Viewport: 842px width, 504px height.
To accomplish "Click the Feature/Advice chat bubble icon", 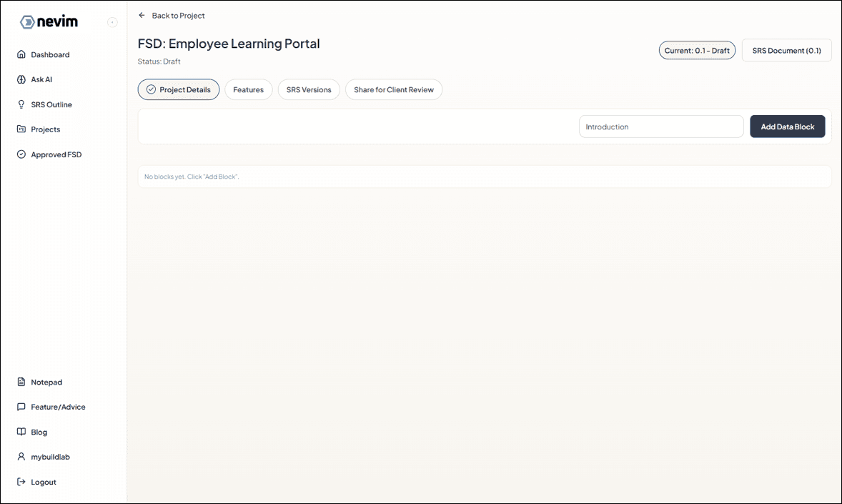I will tap(21, 407).
